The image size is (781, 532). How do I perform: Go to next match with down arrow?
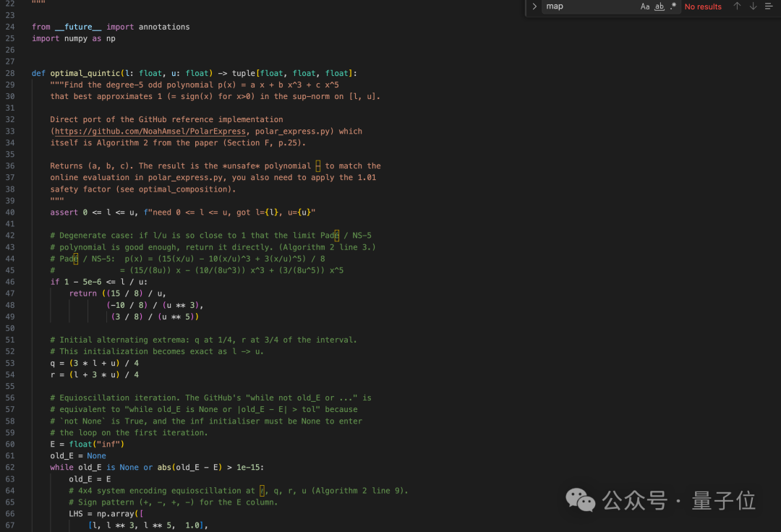[x=753, y=7]
